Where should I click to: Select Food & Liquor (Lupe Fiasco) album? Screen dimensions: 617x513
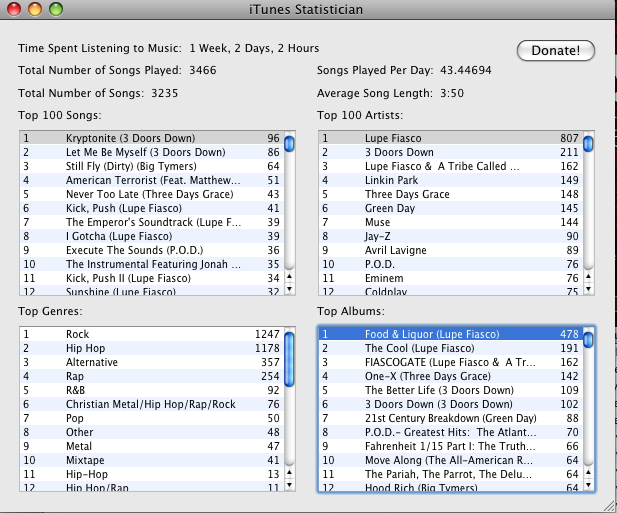coord(451,334)
